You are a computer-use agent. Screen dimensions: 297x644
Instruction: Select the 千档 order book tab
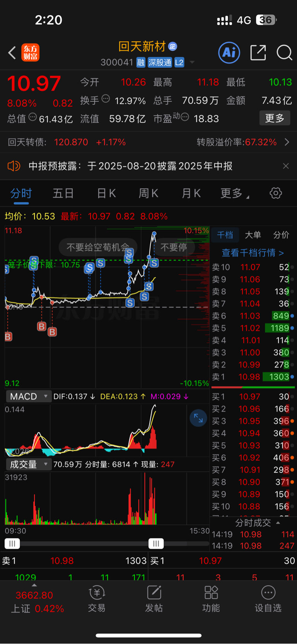point(225,235)
